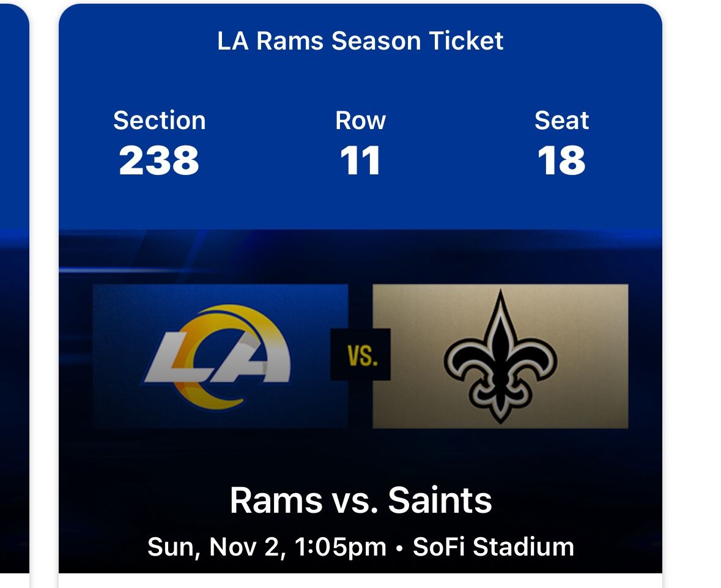
Task: Tap the Rams vs. Saints event title
Action: point(360,501)
